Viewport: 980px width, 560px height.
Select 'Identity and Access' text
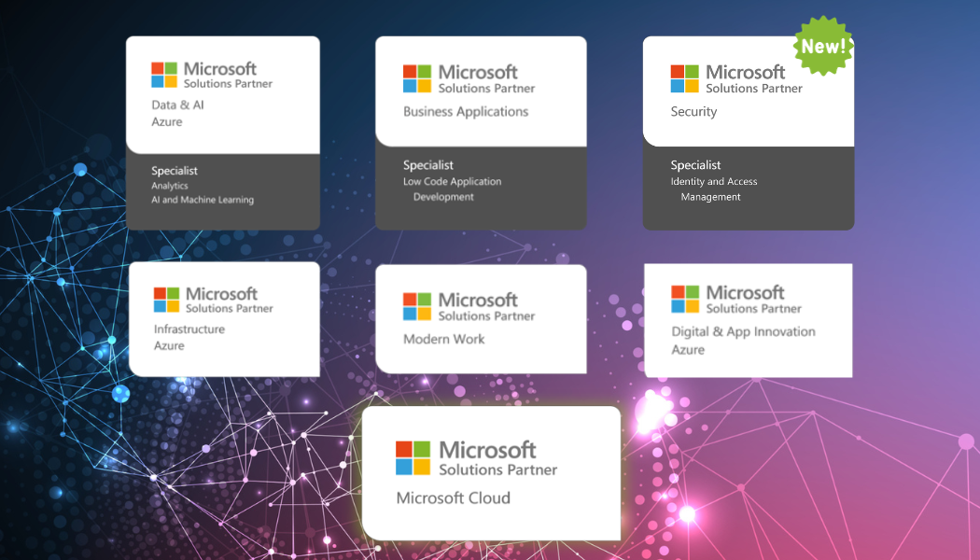click(x=714, y=182)
